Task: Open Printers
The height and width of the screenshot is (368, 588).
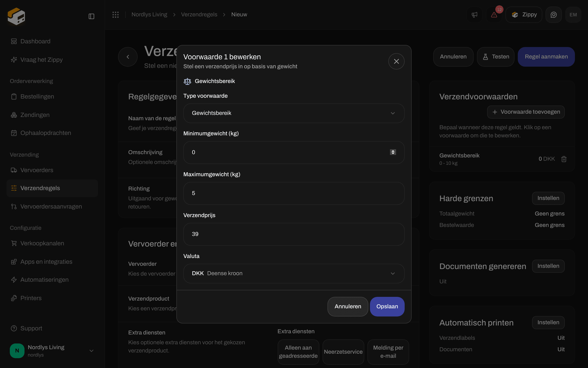Action: (x=52, y=298)
